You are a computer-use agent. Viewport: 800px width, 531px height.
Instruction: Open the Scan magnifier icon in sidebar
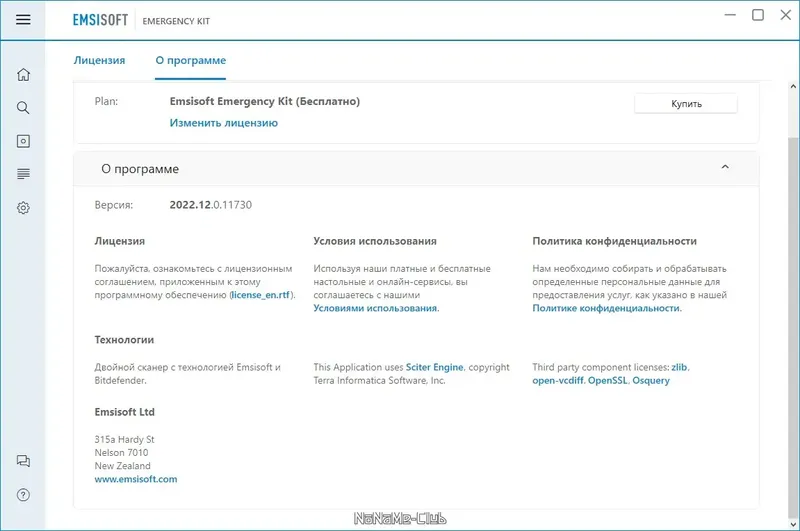pos(23,108)
